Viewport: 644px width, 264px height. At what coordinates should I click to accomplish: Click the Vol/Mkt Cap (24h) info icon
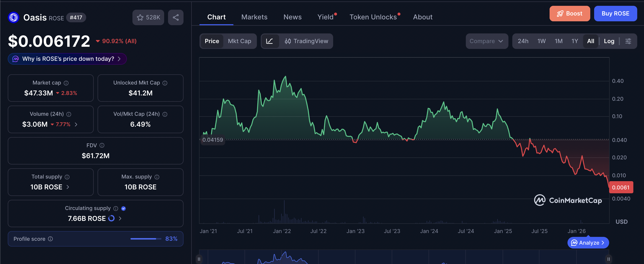pos(165,114)
